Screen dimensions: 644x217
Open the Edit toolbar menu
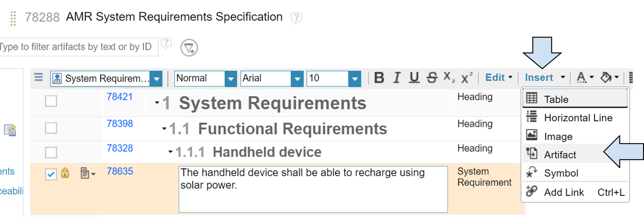pos(499,78)
